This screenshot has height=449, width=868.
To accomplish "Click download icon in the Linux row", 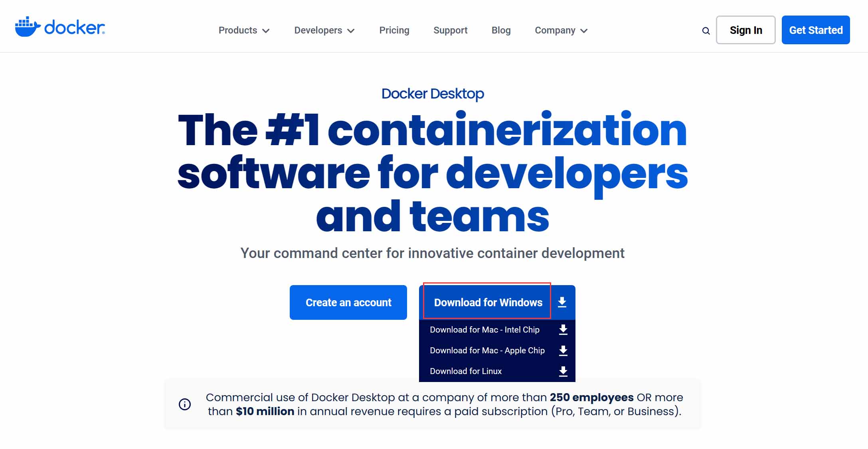I will tap(563, 371).
